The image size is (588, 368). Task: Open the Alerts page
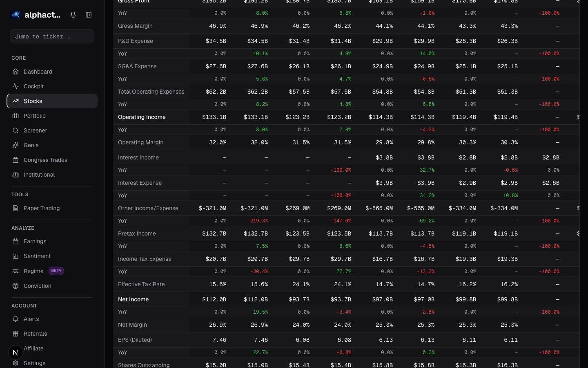coord(32,319)
